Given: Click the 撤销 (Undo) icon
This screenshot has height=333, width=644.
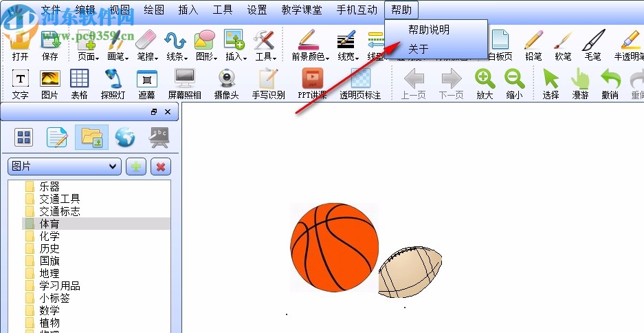Looking at the screenshot, I should [610, 84].
